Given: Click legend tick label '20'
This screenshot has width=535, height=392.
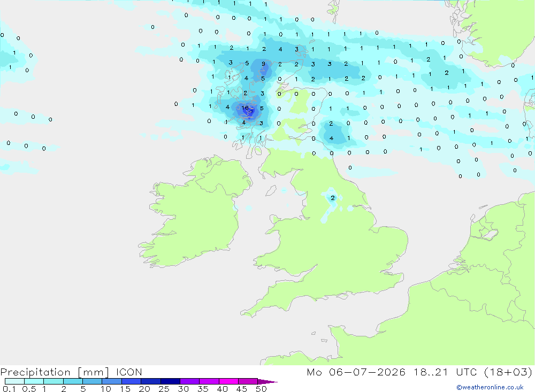Looking at the screenshot, I should coord(144,389).
